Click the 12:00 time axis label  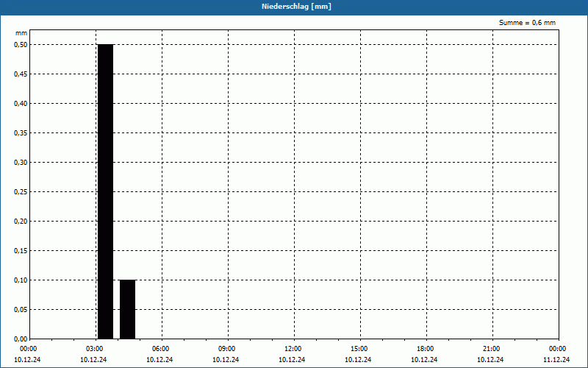pyautogui.click(x=293, y=349)
